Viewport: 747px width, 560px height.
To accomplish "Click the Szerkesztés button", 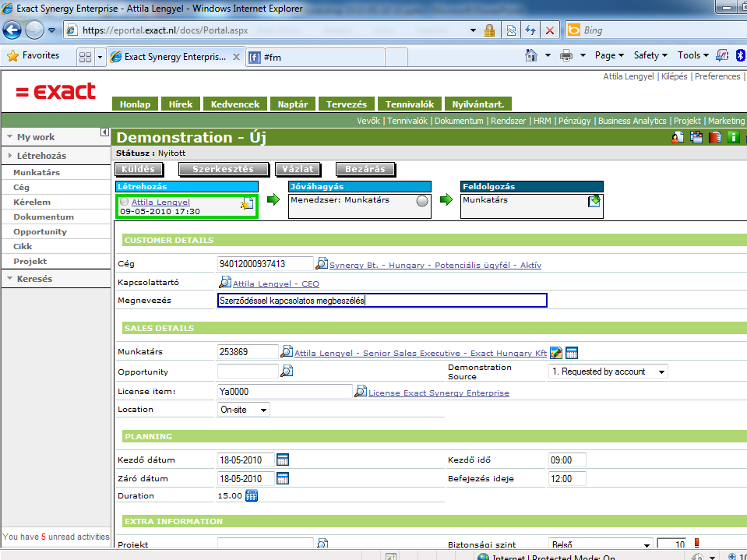I will coord(223,169).
